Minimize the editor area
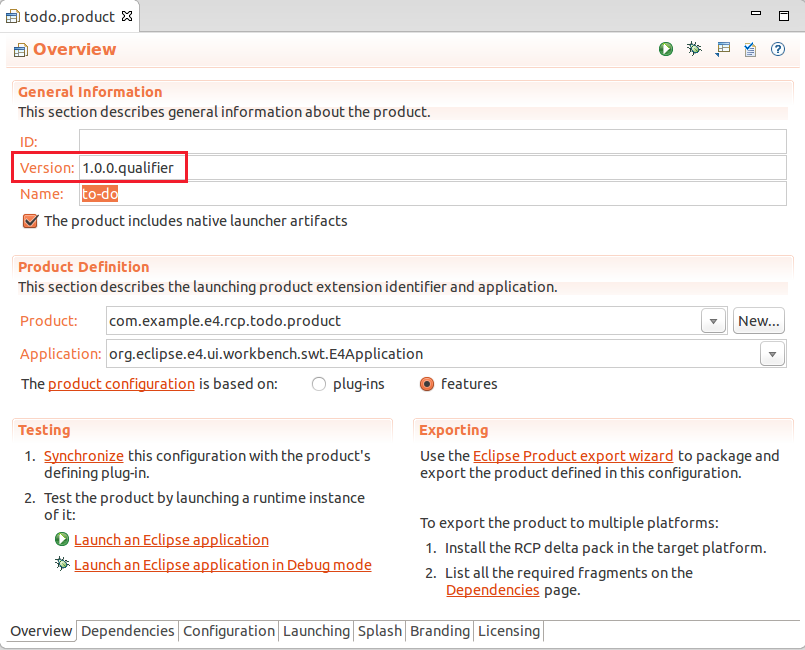Image resolution: width=805 pixels, height=650 pixels. [756, 13]
